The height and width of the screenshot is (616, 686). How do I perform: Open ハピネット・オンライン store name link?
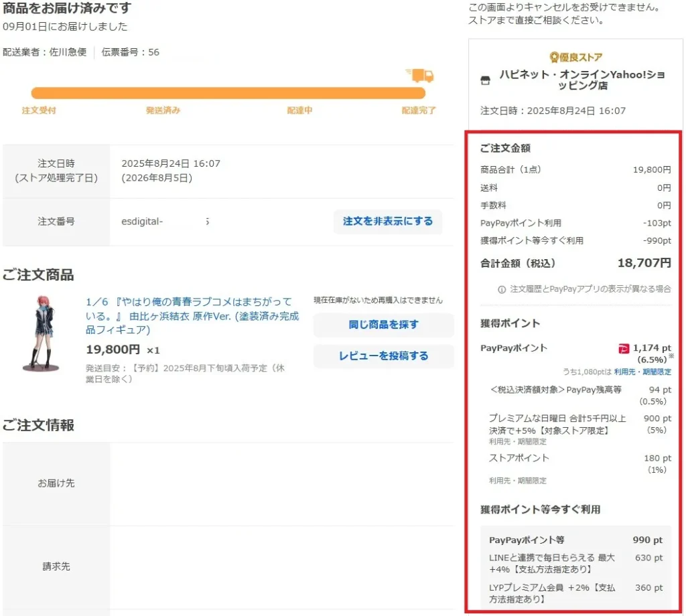coord(582,80)
